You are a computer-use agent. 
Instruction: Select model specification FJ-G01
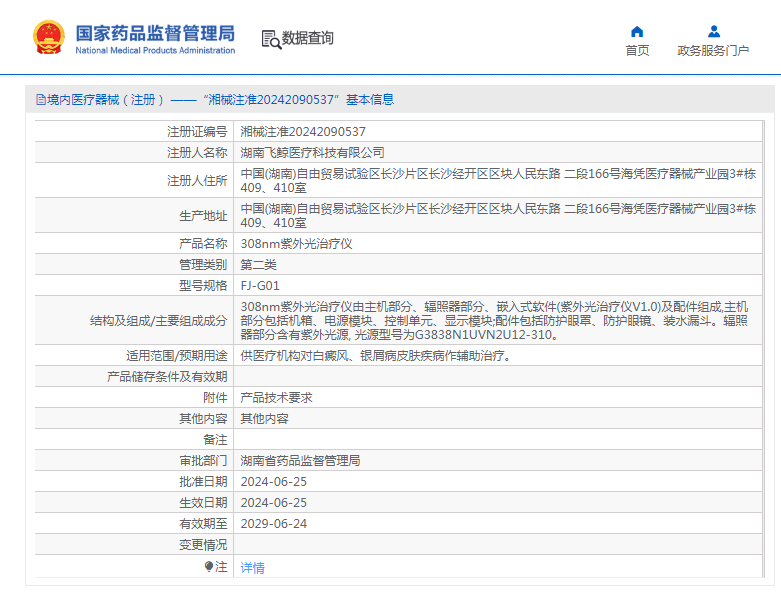[260, 285]
